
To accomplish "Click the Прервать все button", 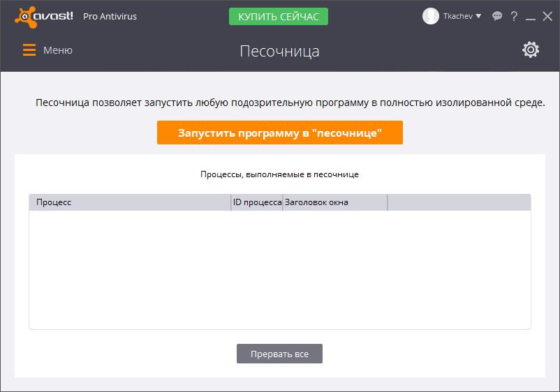I will (x=279, y=354).
